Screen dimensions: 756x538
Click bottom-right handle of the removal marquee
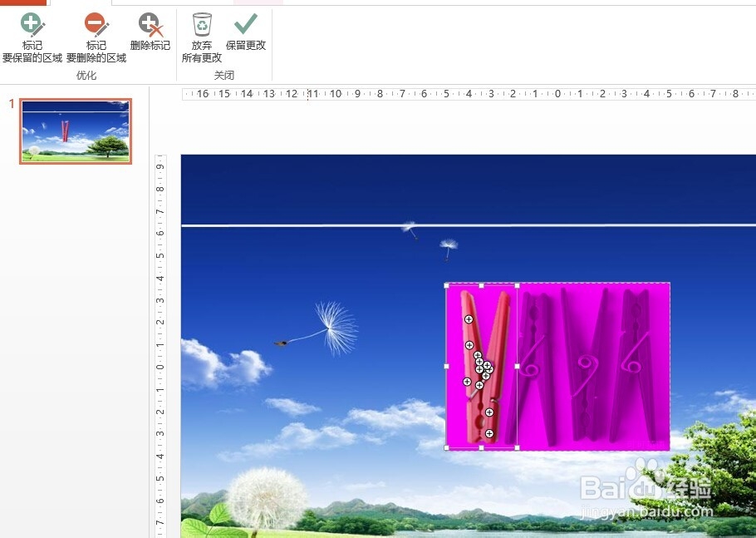pyautogui.click(x=518, y=447)
